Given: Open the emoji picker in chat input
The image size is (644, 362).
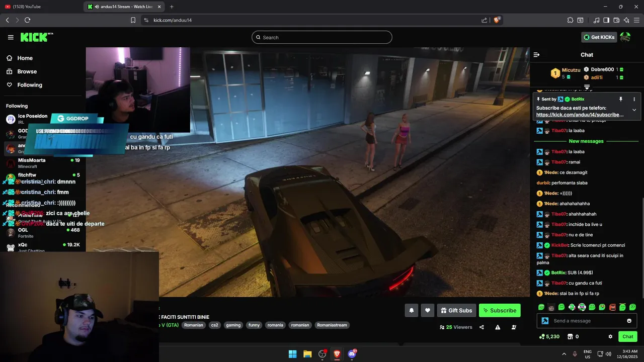Looking at the screenshot, I should coord(629,321).
